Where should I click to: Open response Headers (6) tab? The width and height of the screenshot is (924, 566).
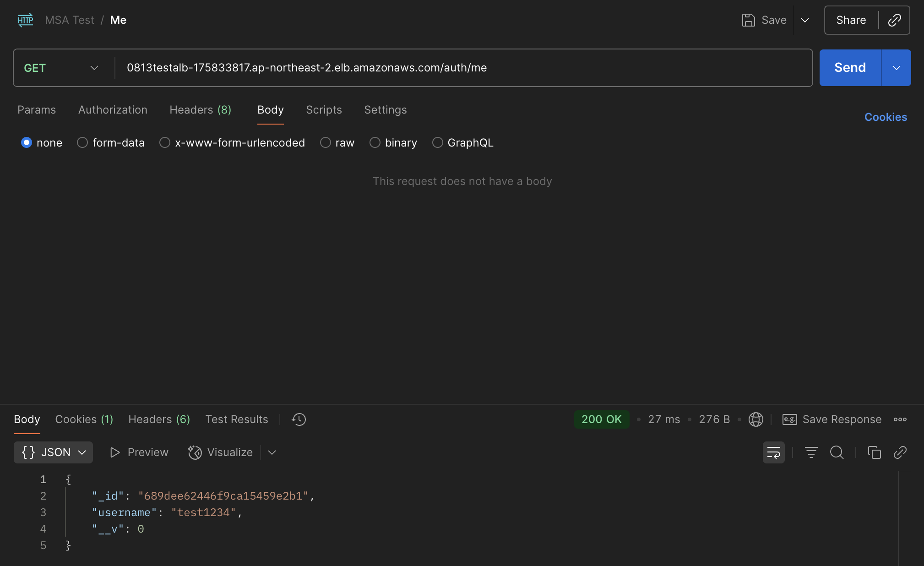point(159,419)
